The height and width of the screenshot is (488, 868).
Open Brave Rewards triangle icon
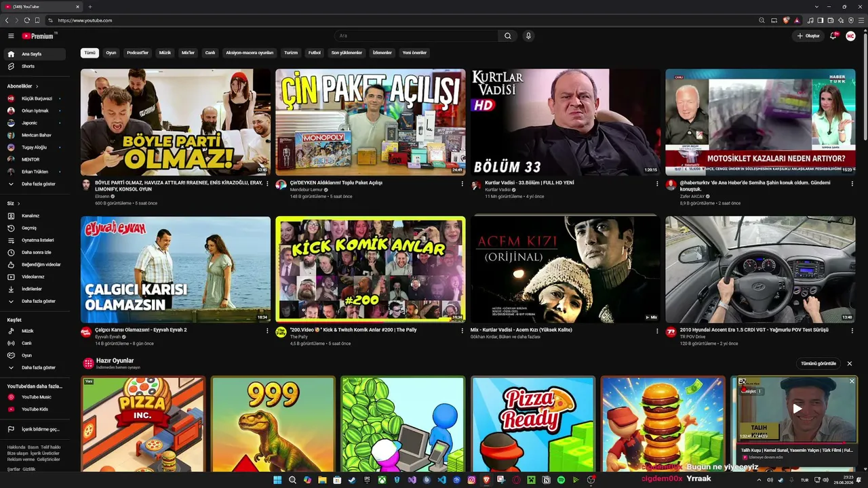(x=797, y=20)
